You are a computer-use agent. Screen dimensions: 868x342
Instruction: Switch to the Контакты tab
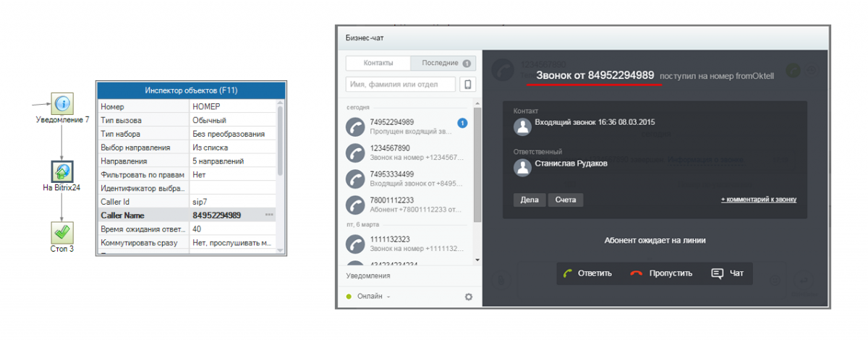coord(378,63)
